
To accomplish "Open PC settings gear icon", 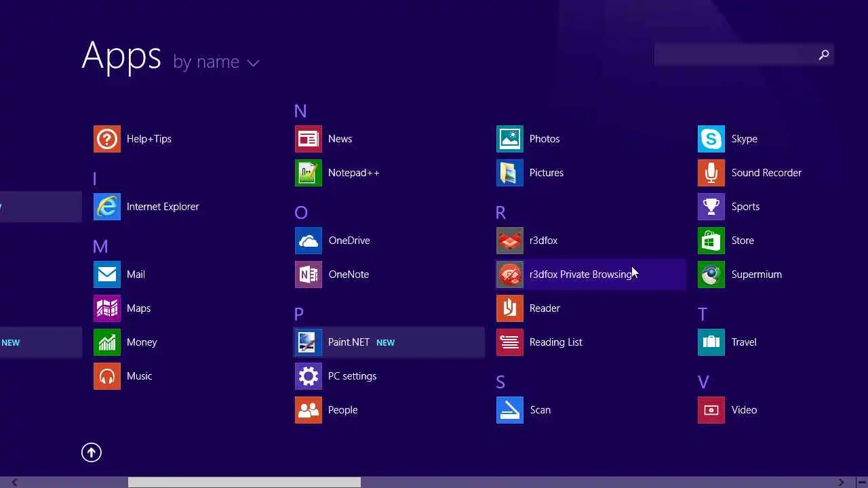I will pyautogui.click(x=309, y=376).
